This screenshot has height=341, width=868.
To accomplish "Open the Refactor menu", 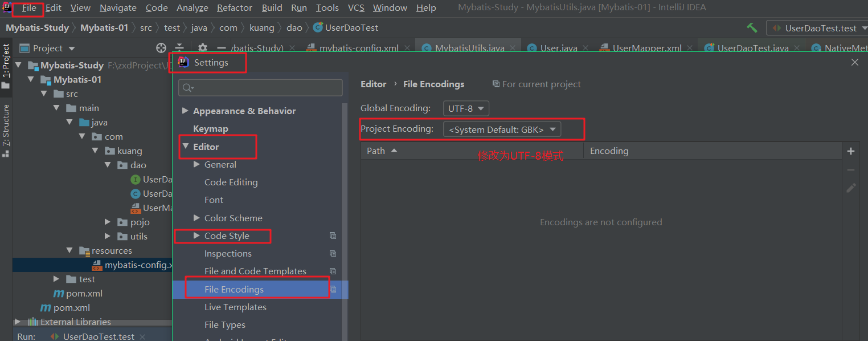I will coord(235,8).
